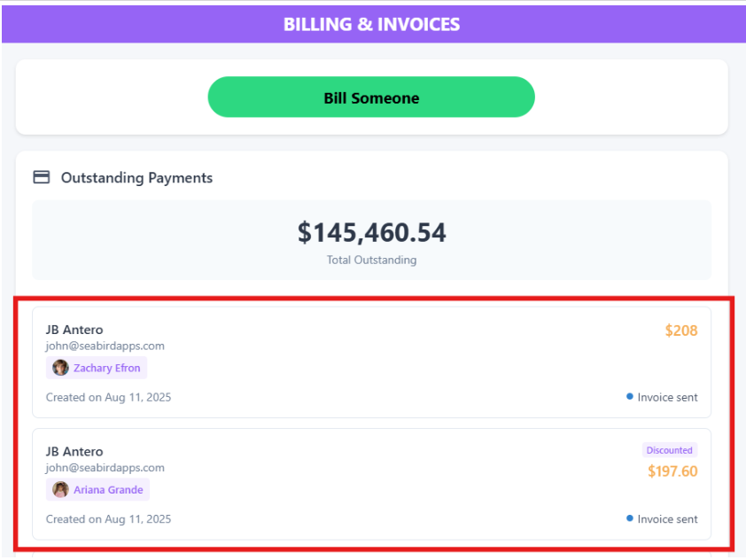Viewport: 746px width, 560px height.
Task: Click the Bill Someone button
Action: pyautogui.click(x=371, y=97)
